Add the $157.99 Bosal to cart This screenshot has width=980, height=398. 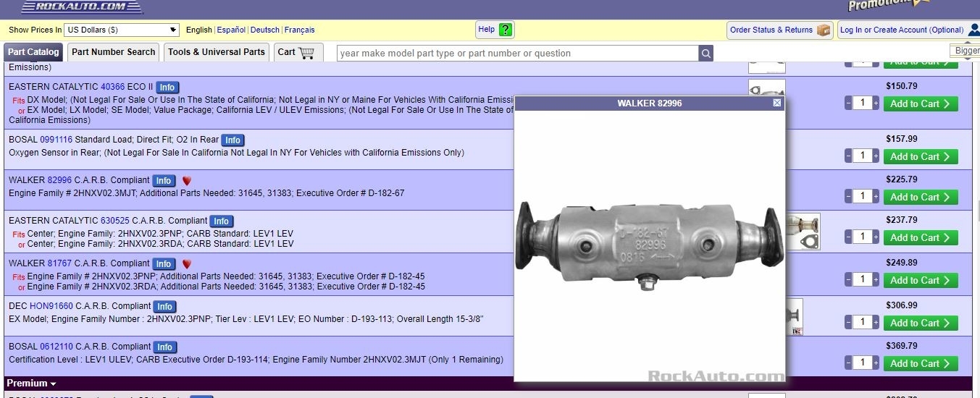point(921,156)
